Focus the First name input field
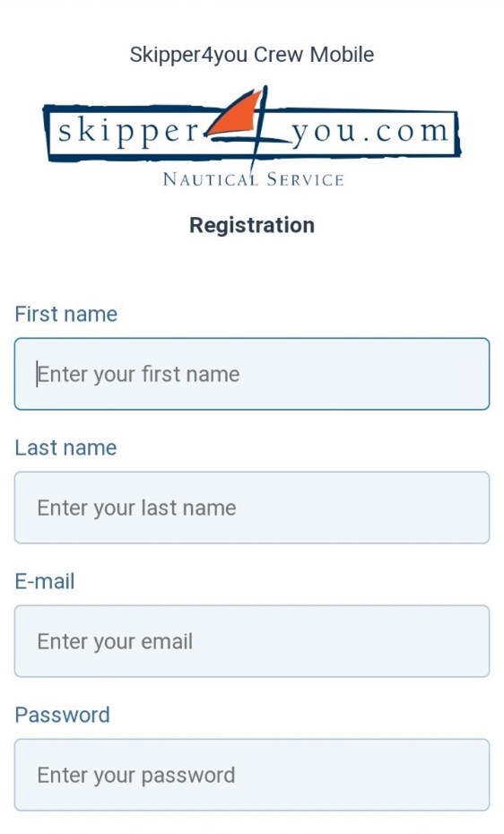The image size is (504, 834). (252, 374)
